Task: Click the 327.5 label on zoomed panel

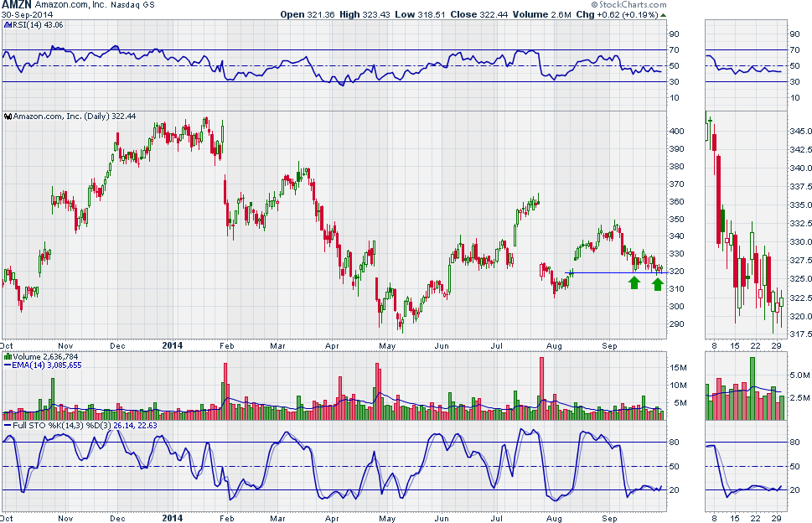Action: pos(800,261)
